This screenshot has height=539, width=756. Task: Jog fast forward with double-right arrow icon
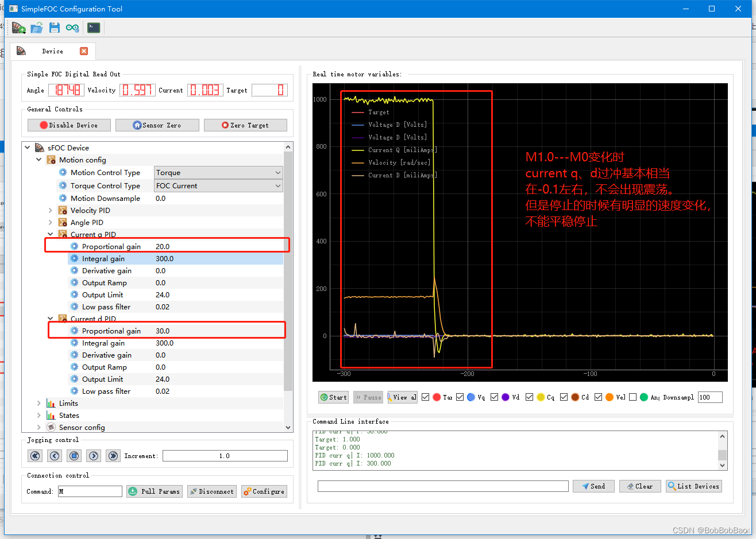(113, 456)
